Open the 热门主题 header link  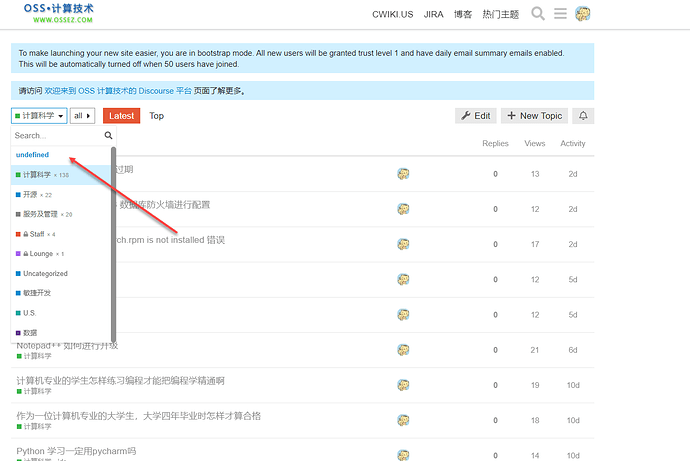[501, 15]
